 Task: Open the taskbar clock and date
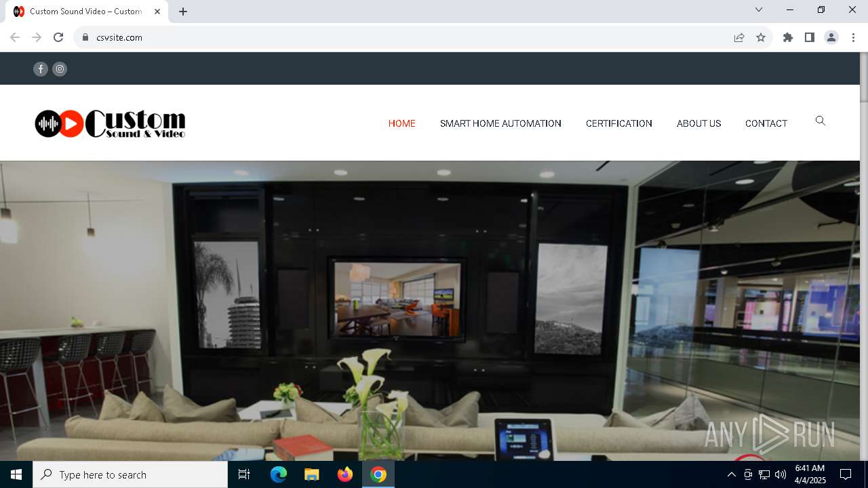click(810, 474)
